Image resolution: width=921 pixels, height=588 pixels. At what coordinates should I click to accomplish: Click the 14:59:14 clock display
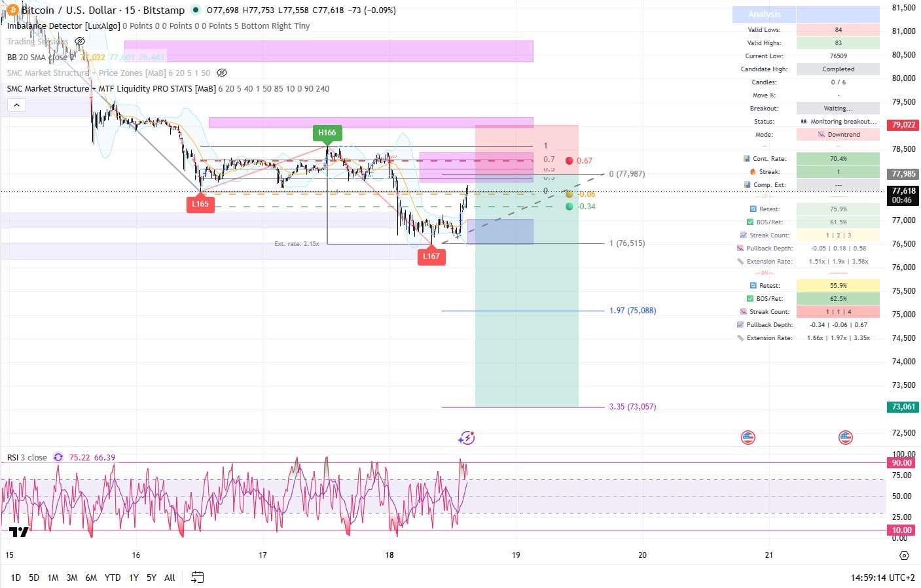(x=869, y=578)
